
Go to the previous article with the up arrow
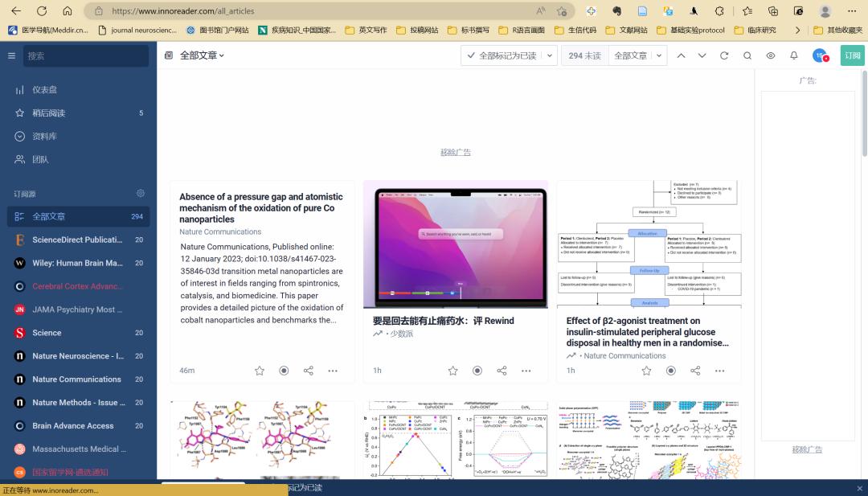(681, 55)
